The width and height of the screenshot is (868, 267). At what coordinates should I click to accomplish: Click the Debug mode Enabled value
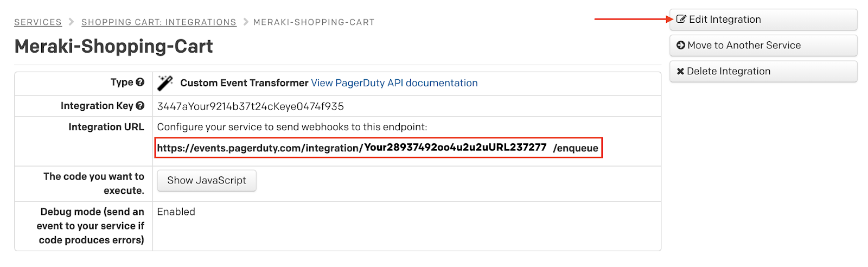tap(176, 212)
